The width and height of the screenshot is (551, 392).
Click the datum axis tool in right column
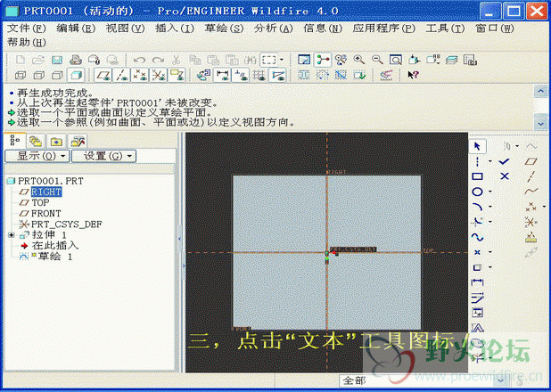tap(531, 176)
